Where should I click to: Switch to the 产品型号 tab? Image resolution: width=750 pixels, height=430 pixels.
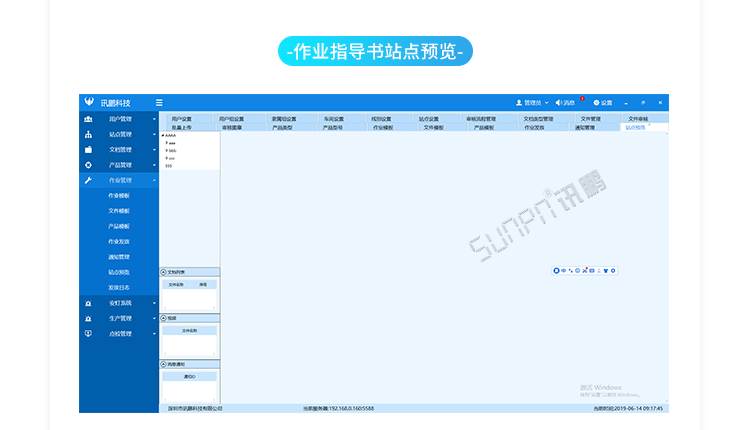[340, 128]
